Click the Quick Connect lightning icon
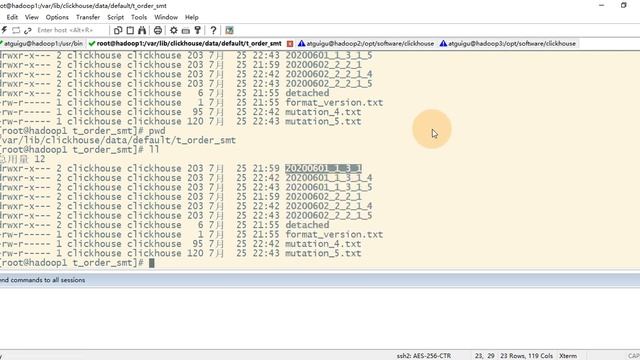The image size is (640, 360). (4, 30)
